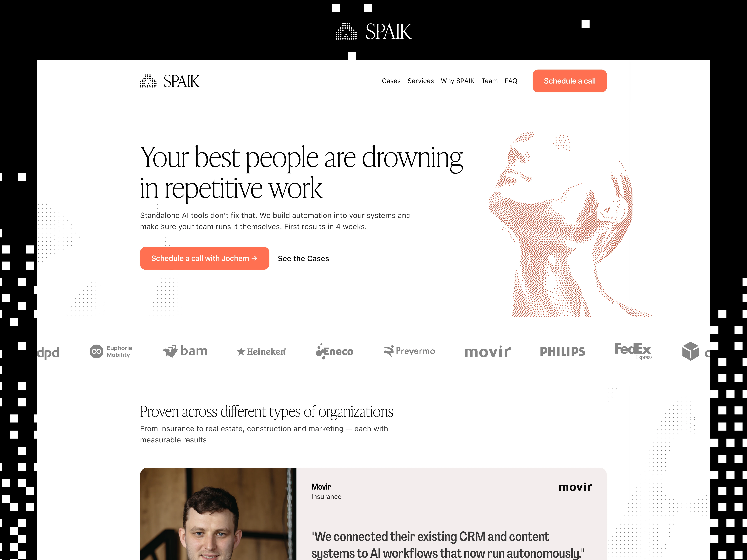Open the Cases menu item
747x560 pixels.
pyautogui.click(x=391, y=81)
